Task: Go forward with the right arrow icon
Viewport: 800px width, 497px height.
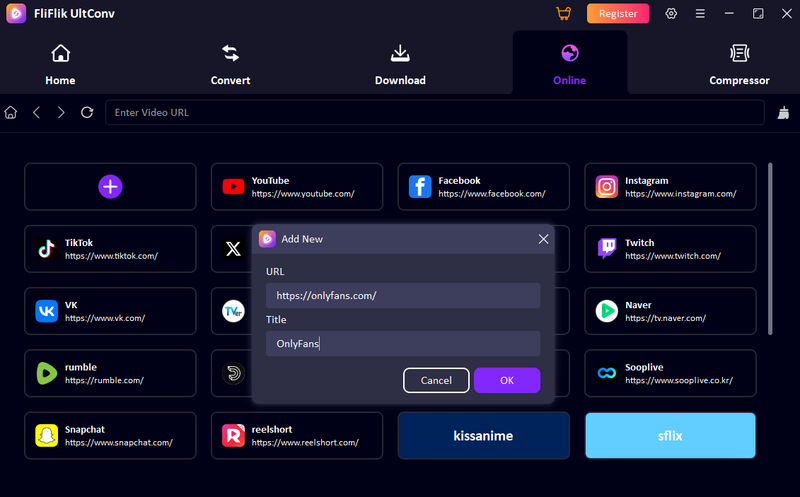Action: pos(61,112)
